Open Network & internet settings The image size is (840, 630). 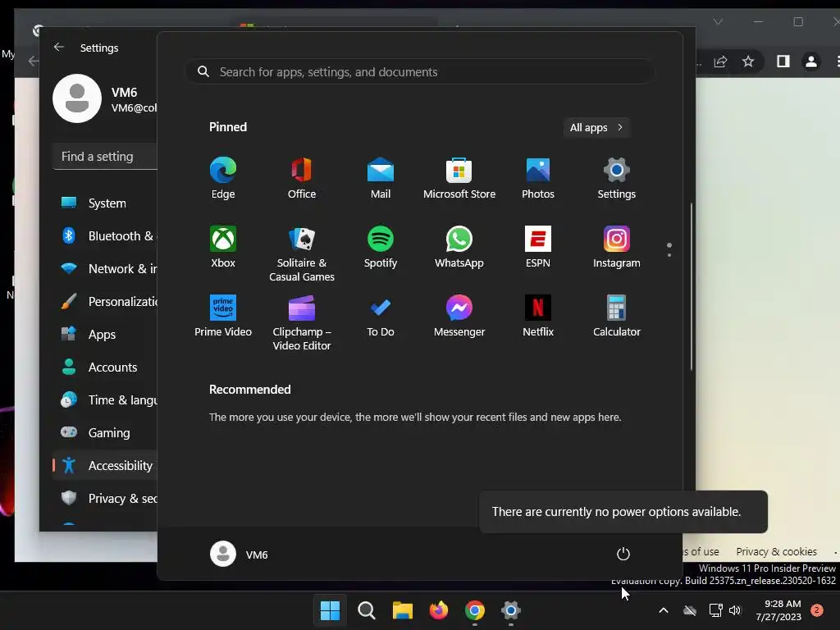click(106, 268)
